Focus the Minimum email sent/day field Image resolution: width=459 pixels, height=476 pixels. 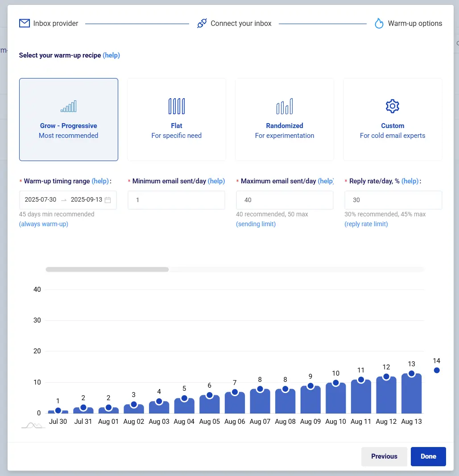(176, 200)
